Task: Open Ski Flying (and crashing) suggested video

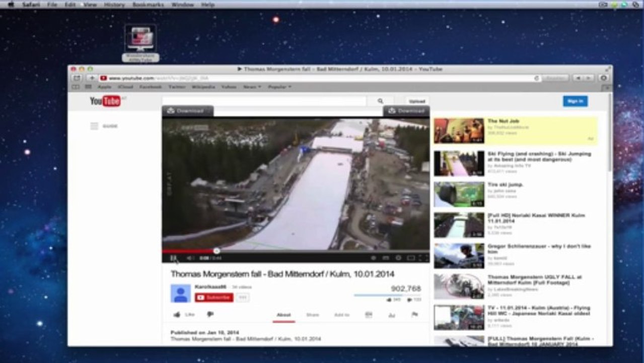Action: pos(516,163)
